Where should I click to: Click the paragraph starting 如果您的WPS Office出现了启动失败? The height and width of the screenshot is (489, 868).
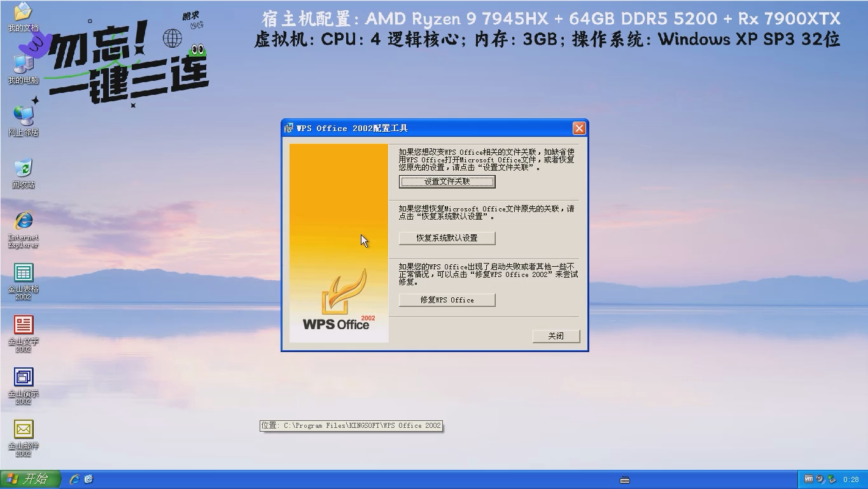coord(488,274)
